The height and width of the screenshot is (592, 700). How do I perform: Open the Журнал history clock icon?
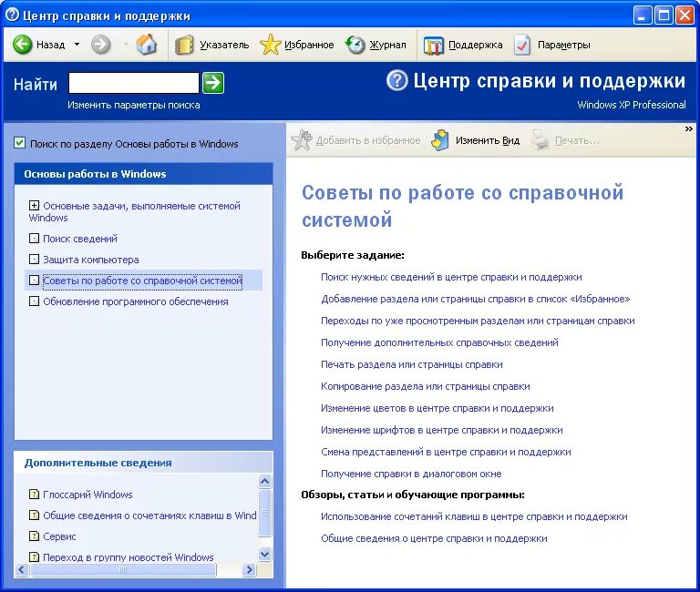355,45
